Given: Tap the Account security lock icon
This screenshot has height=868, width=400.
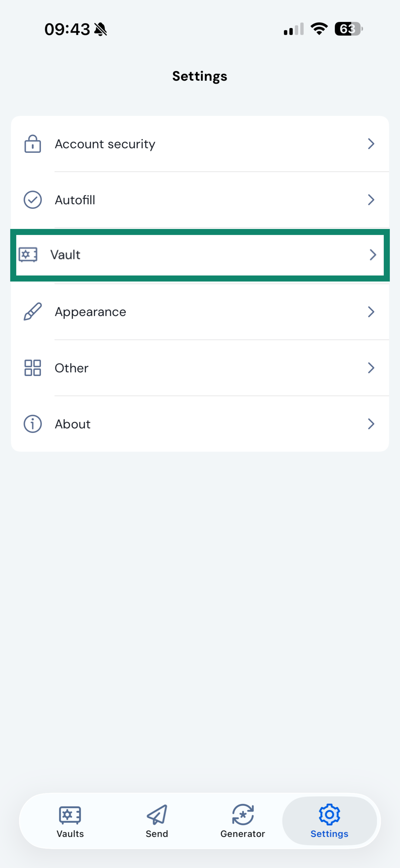Looking at the screenshot, I should 33,144.
